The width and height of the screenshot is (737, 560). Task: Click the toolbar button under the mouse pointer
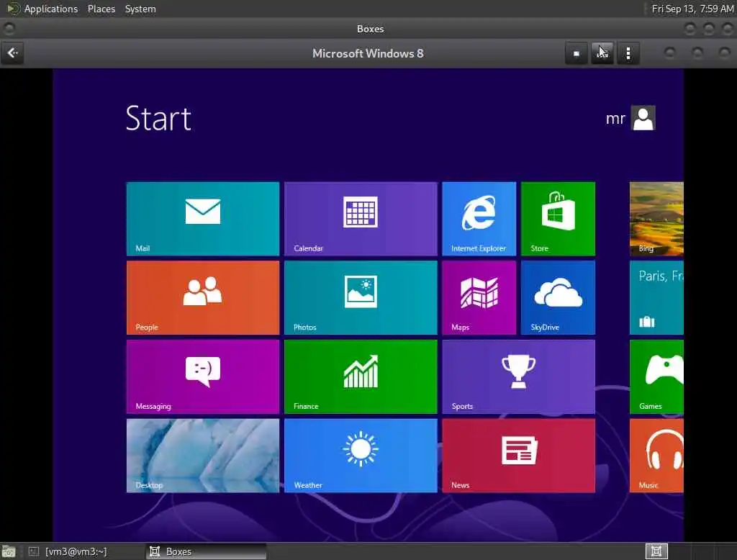tap(602, 53)
